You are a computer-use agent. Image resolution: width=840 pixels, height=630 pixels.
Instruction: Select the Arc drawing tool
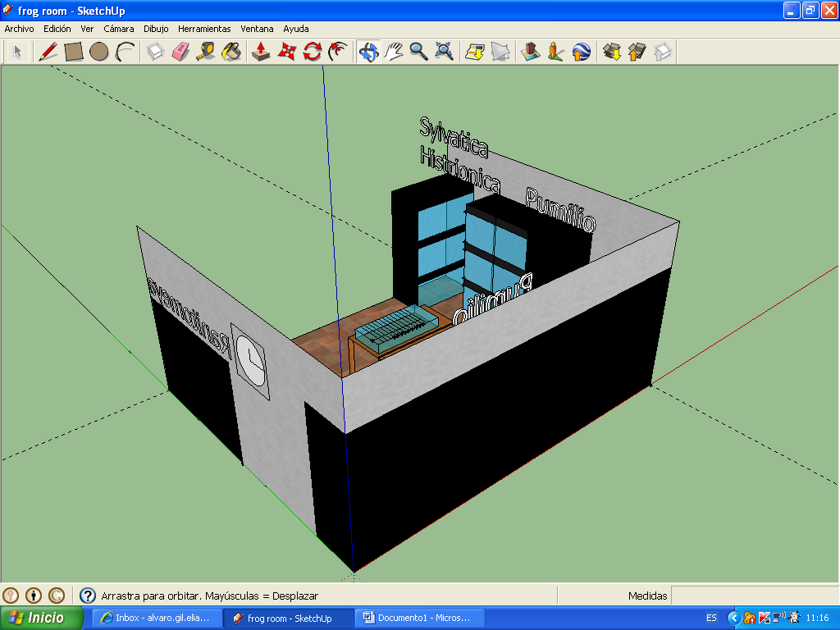(x=125, y=52)
